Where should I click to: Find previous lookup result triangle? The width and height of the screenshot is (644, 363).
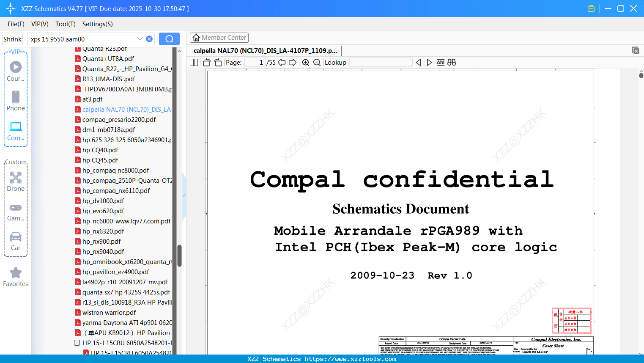(418, 63)
